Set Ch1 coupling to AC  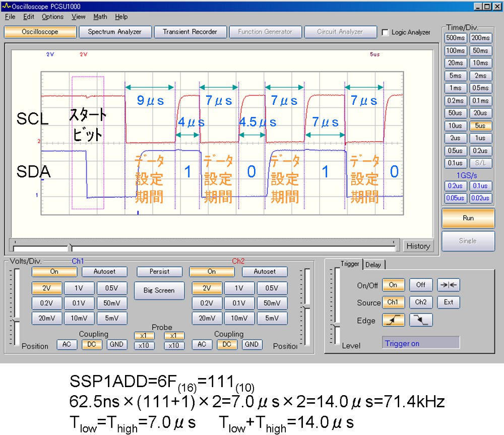point(67,344)
